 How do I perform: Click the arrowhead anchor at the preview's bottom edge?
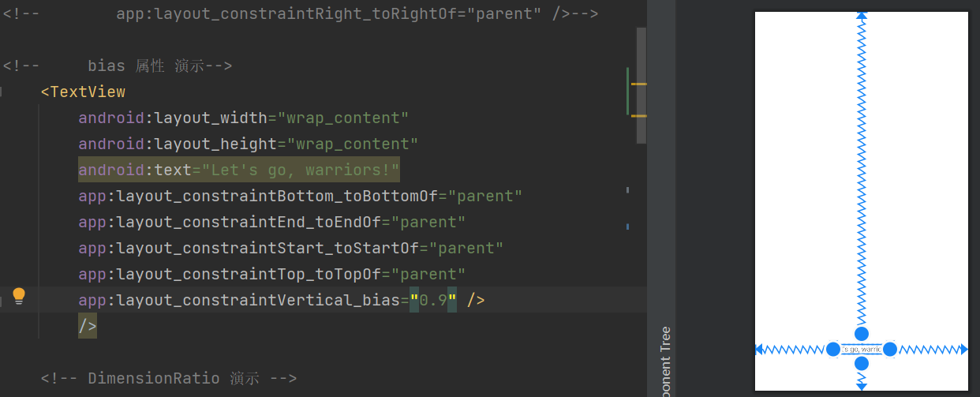pos(862,386)
